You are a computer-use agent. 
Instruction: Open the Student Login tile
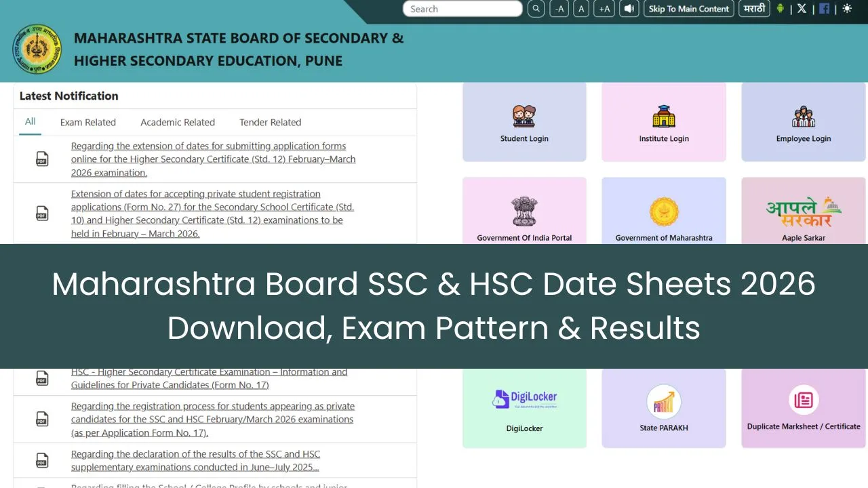(524, 123)
